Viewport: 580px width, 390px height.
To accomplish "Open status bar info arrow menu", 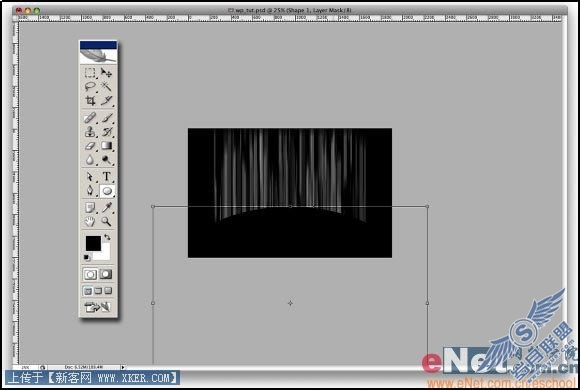I will pos(123,367).
